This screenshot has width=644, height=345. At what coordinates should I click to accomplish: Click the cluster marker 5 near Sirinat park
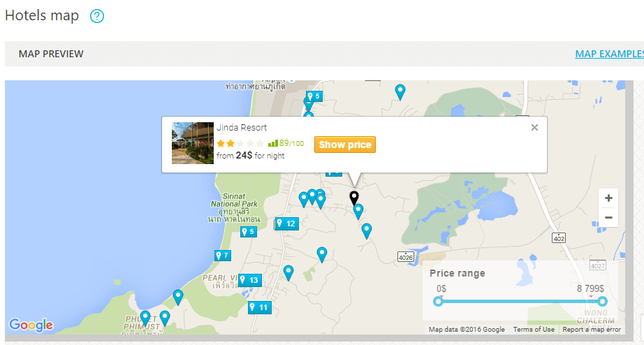249,232
